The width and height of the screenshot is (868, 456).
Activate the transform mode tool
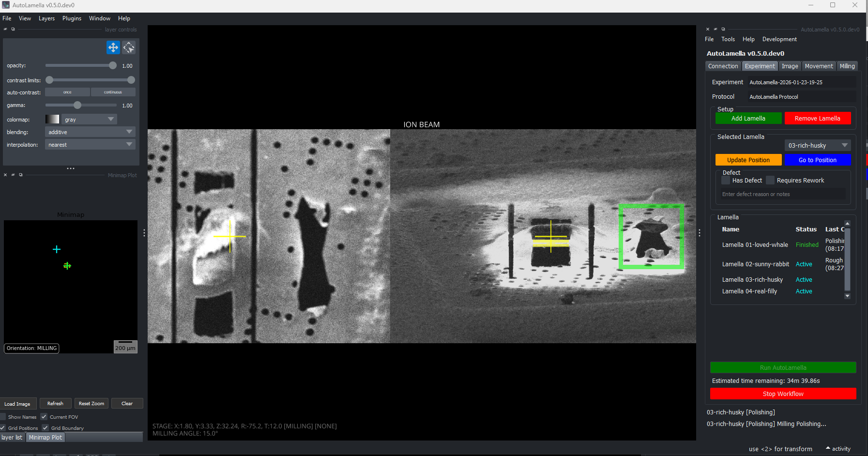[129, 47]
